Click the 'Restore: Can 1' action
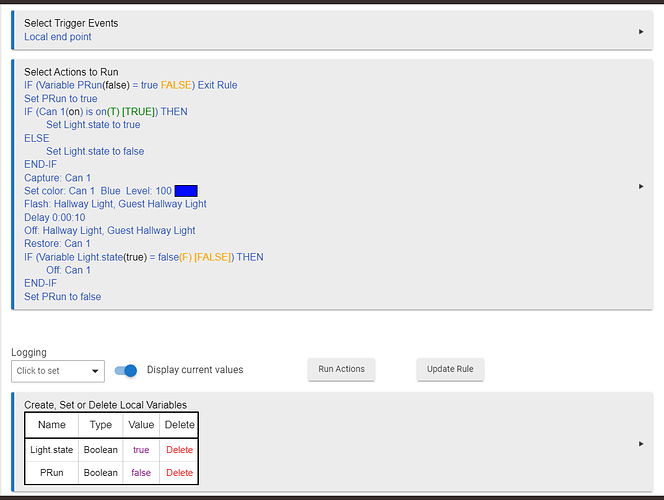664x500 pixels. pos(57,244)
